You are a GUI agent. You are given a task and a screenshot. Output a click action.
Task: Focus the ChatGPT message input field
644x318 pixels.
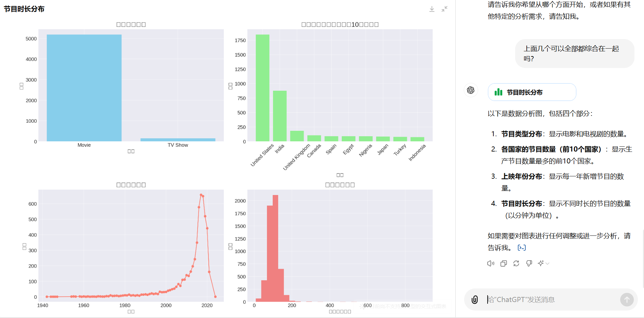[x=551, y=300]
